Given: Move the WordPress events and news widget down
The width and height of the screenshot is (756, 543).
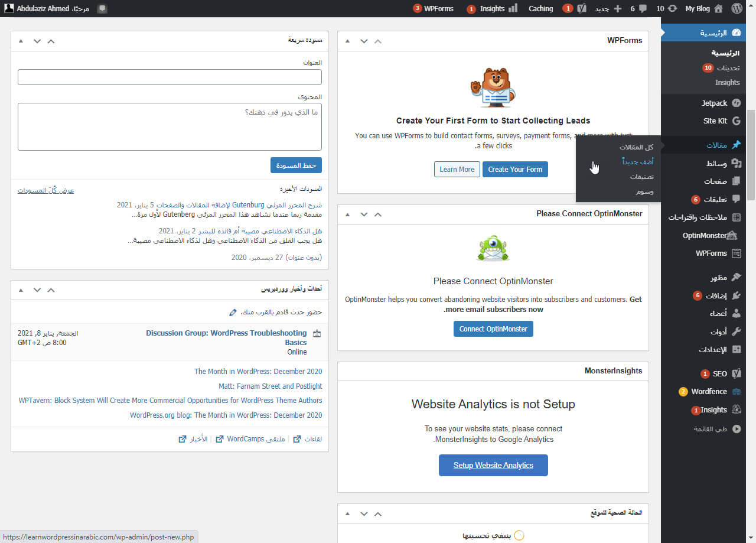Looking at the screenshot, I should coord(37,290).
